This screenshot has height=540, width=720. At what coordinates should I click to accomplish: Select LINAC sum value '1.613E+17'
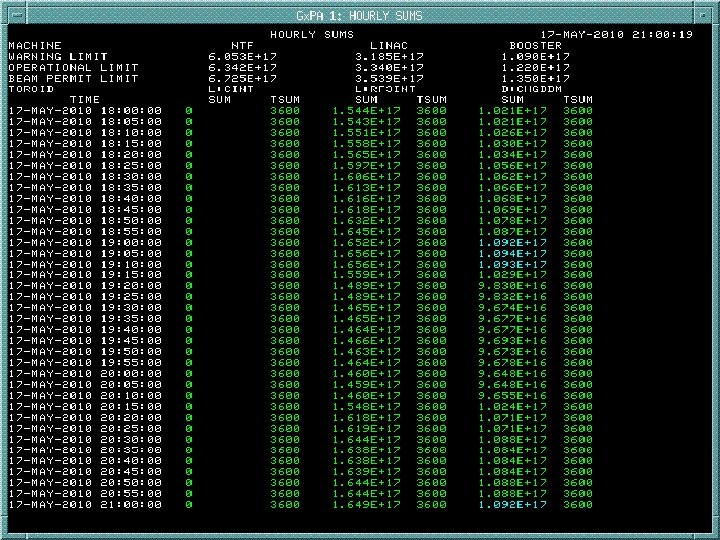(366, 187)
